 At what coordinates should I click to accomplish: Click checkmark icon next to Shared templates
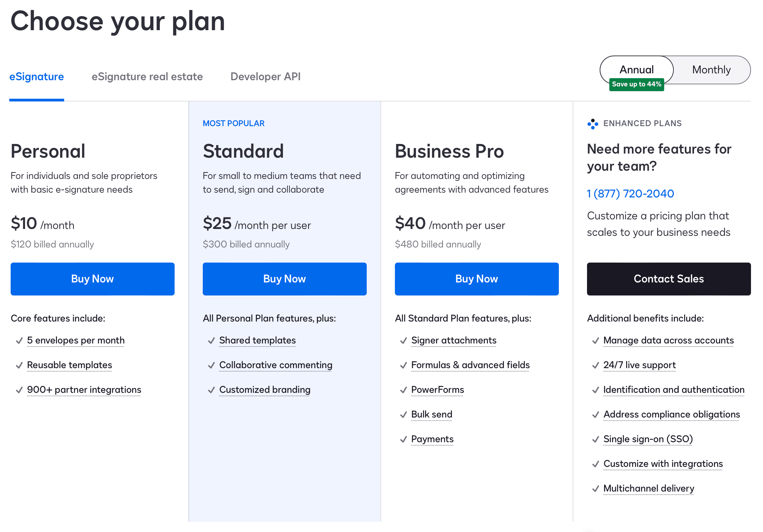[x=211, y=341]
